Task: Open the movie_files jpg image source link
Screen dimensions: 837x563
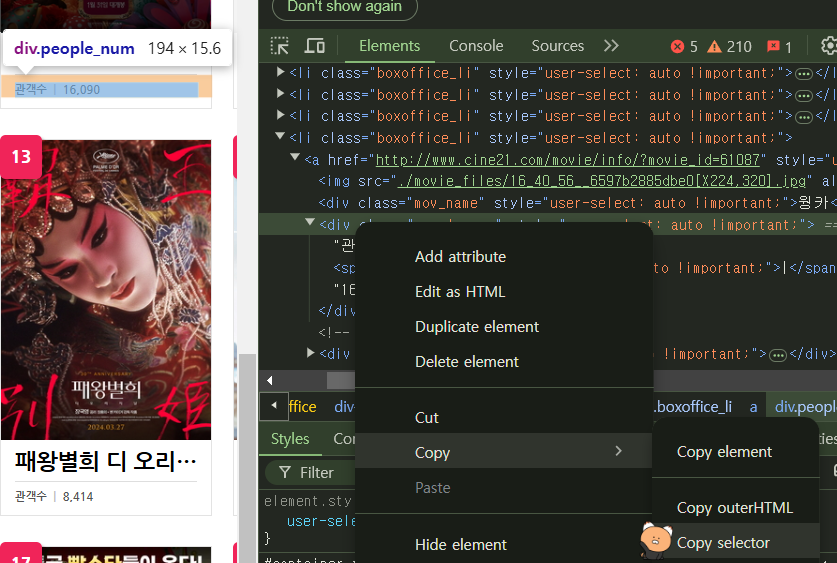Action: [x=602, y=181]
